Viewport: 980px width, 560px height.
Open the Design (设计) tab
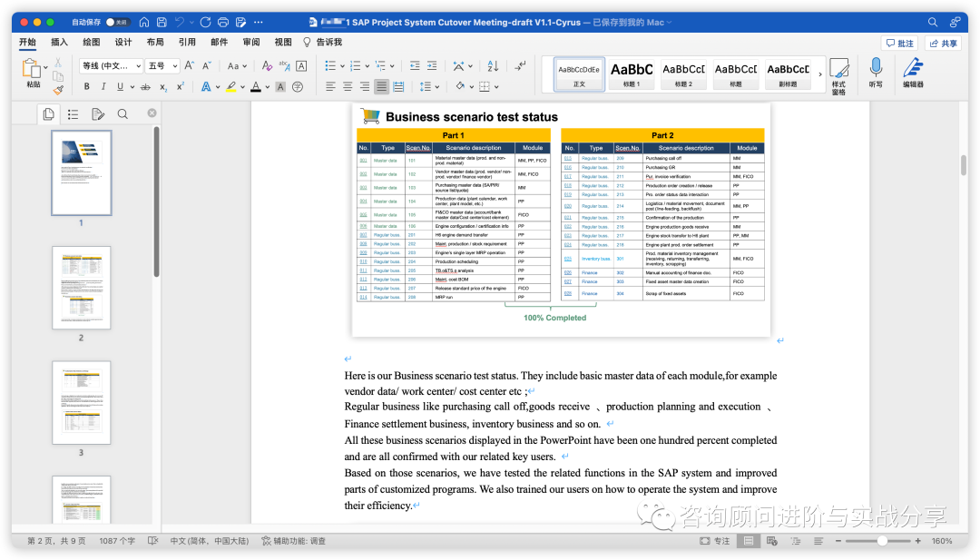pos(123,42)
